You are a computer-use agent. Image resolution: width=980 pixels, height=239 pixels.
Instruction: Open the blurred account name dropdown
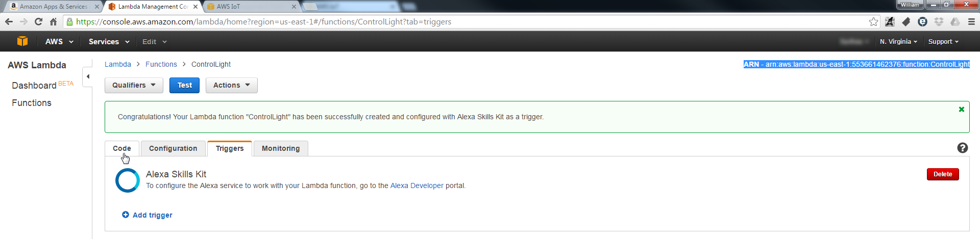click(855, 41)
